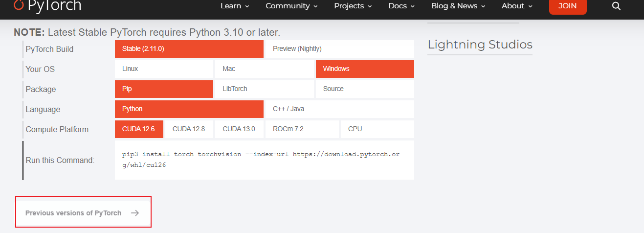The width and height of the screenshot is (644, 233).
Task: Open the search magnifier icon
Action: click(x=616, y=6)
